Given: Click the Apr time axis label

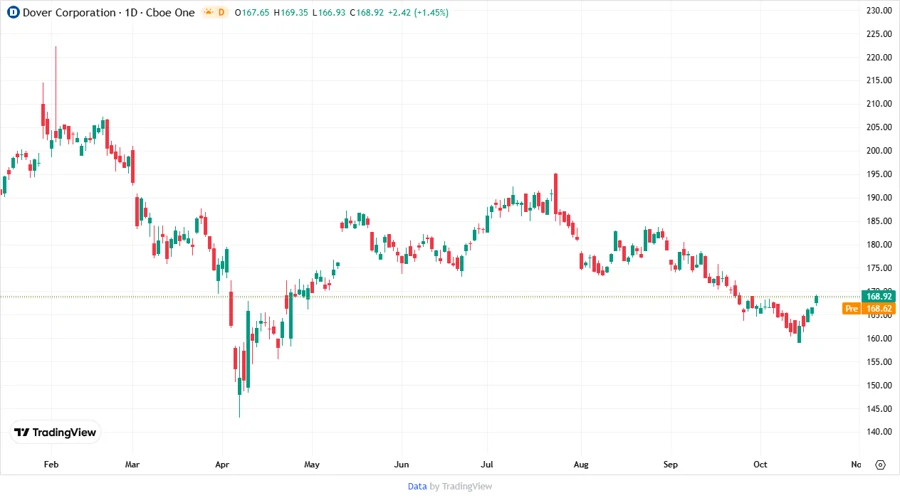Looking at the screenshot, I should (222, 465).
